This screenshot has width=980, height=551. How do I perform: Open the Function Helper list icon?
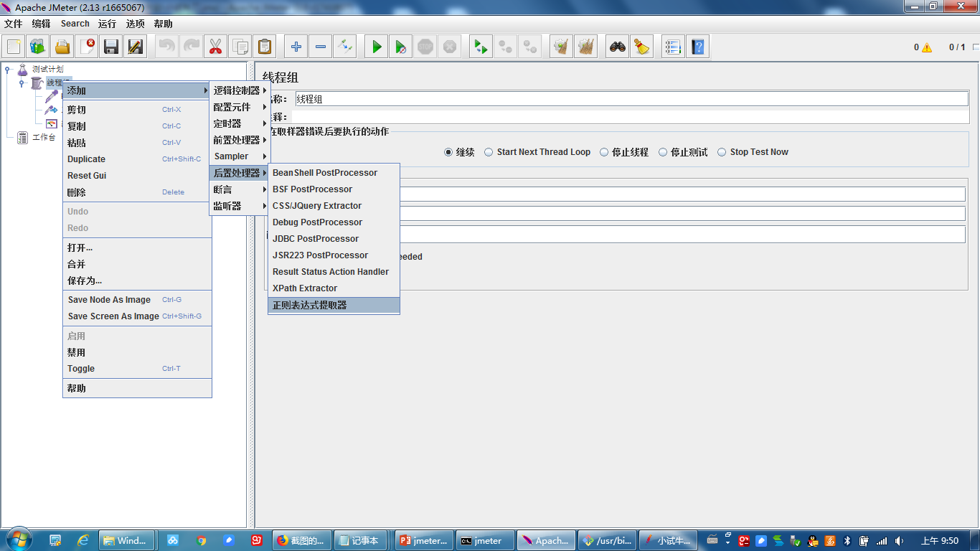tap(673, 47)
